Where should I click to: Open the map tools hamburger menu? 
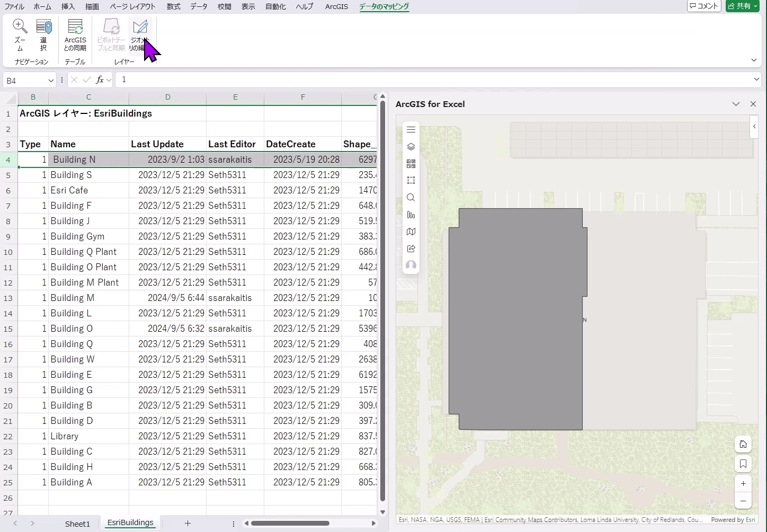411,130
